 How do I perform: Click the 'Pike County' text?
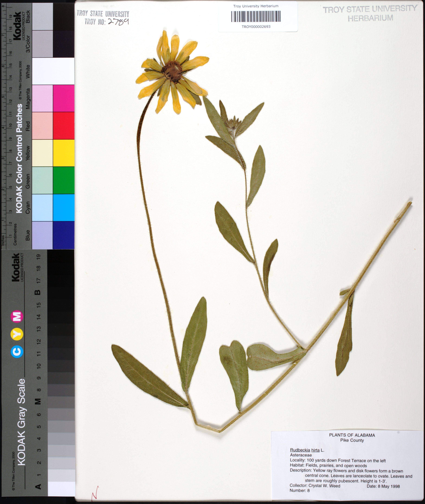pos(352,440)
